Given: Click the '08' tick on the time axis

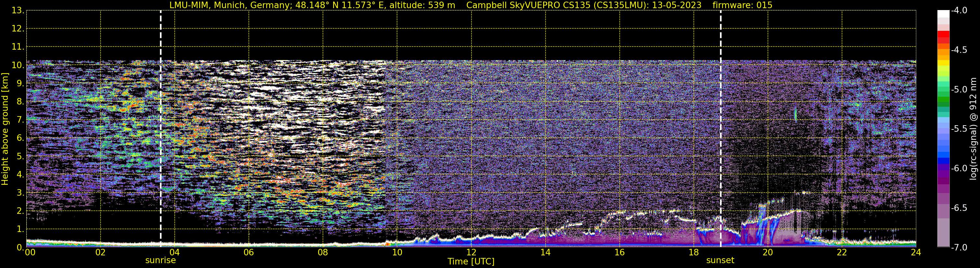Looking at the screenshot, I should tap(323, 252).
